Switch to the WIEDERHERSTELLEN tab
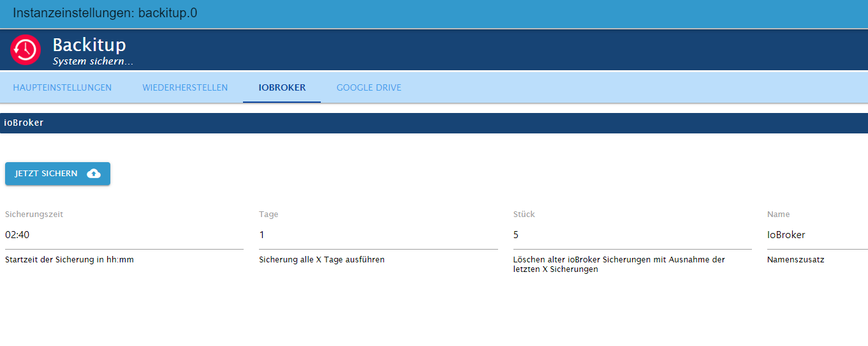 pos(185,87)
